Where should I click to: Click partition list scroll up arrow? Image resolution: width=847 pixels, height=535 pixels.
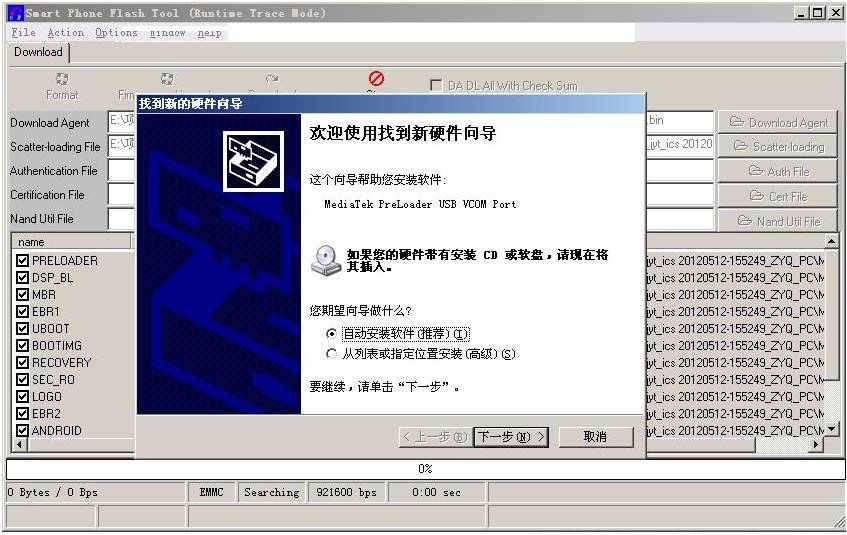pyautogui.click(x=831, y=240)
